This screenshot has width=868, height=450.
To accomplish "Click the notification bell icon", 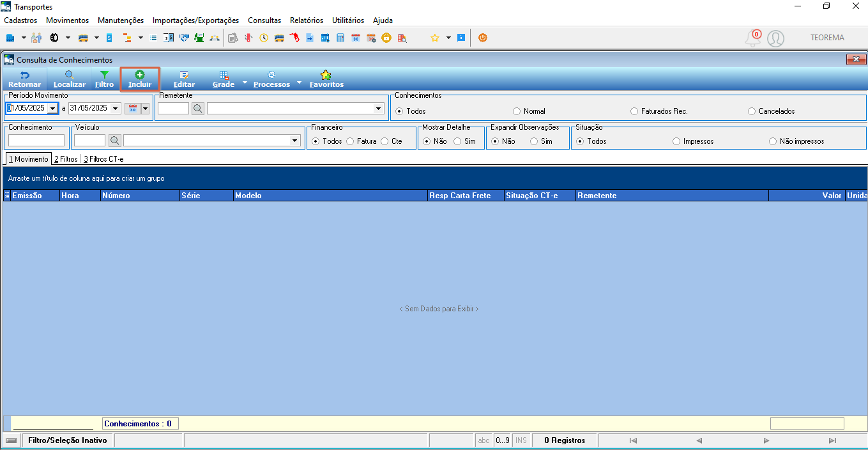I will [753, 38].
